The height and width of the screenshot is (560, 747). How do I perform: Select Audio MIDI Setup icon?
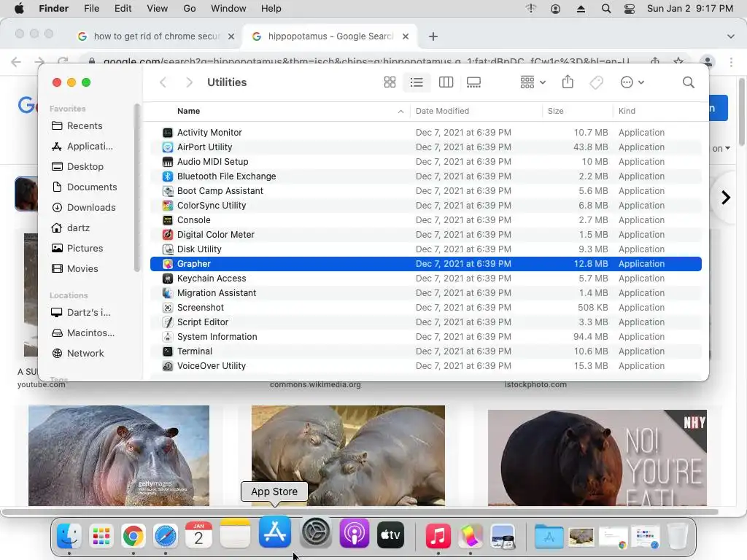168,162
